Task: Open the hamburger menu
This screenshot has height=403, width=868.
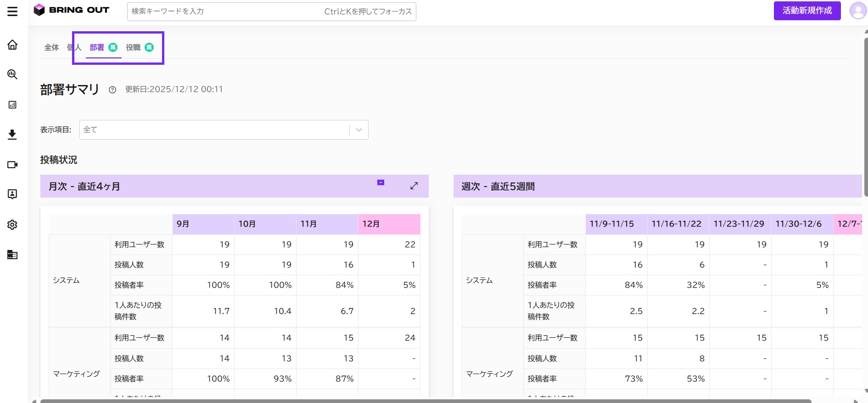Action: pos(12,11)
